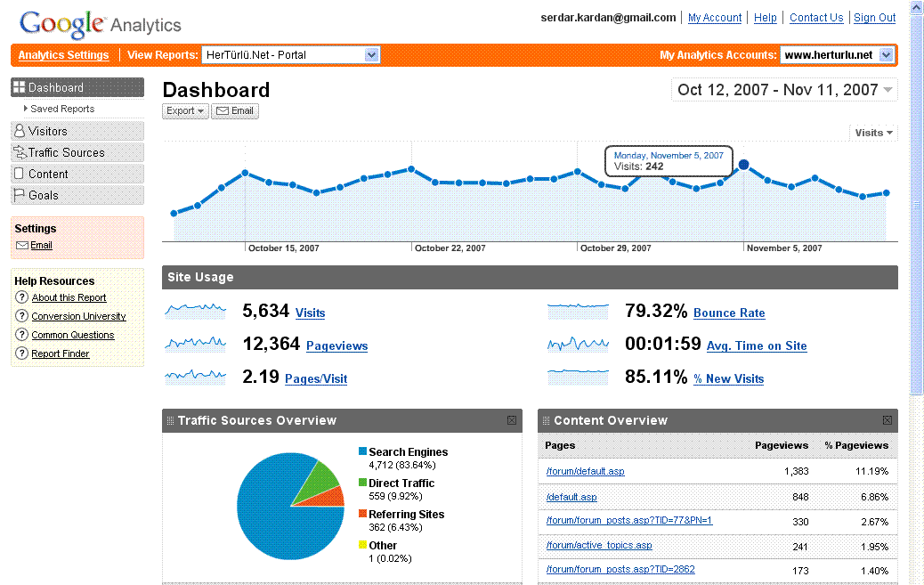Click the Dashboard grid icon
The height and width of the screenshot is (585, 924).
[19, 86]
